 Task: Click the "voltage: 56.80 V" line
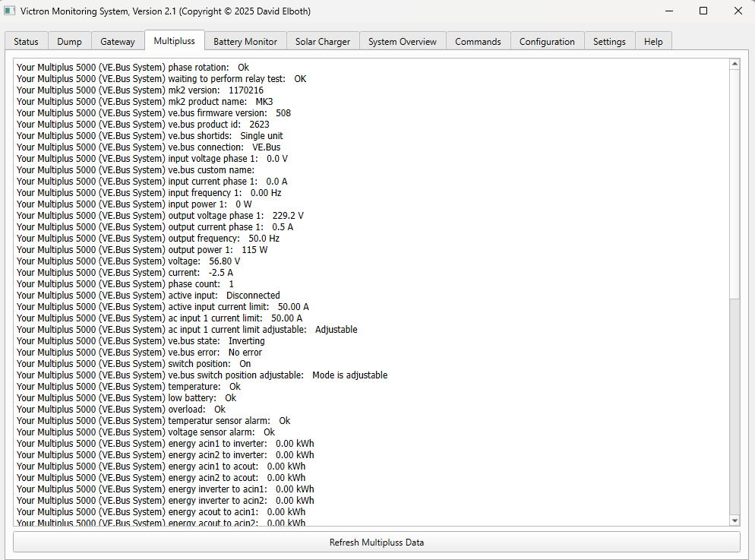pyautogui.click(x=128, y=261)
